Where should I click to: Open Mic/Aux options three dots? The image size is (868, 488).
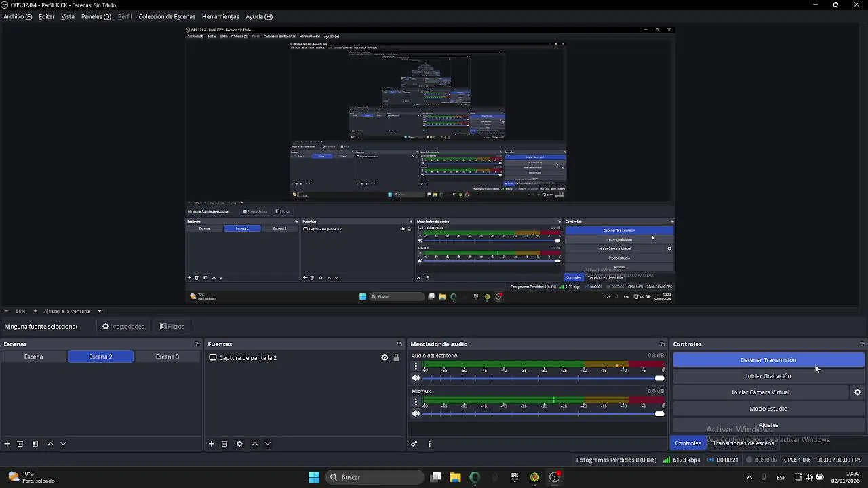[x=416, y=401]
